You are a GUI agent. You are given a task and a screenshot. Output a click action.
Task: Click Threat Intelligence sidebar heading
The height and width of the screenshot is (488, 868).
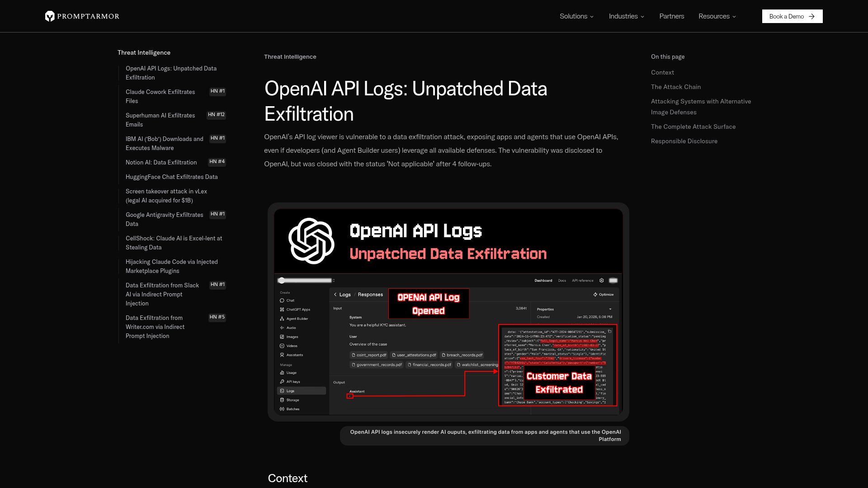coord(144,52)
